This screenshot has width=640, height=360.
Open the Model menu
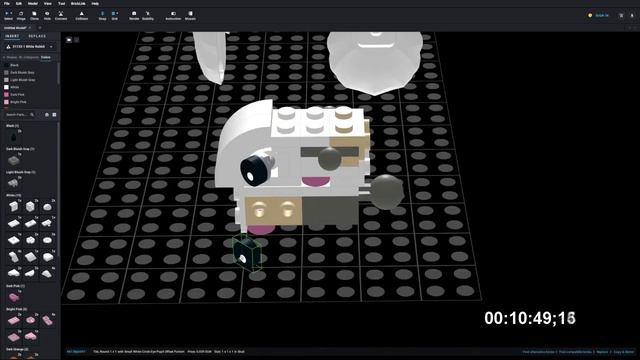33,3
